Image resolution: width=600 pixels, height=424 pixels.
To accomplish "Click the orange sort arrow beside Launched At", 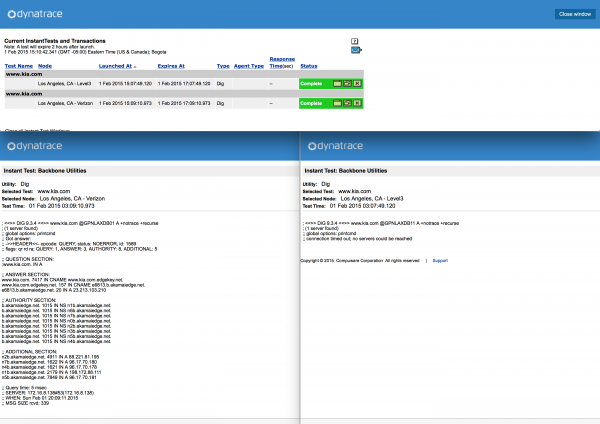I will [x=135, y=67].
